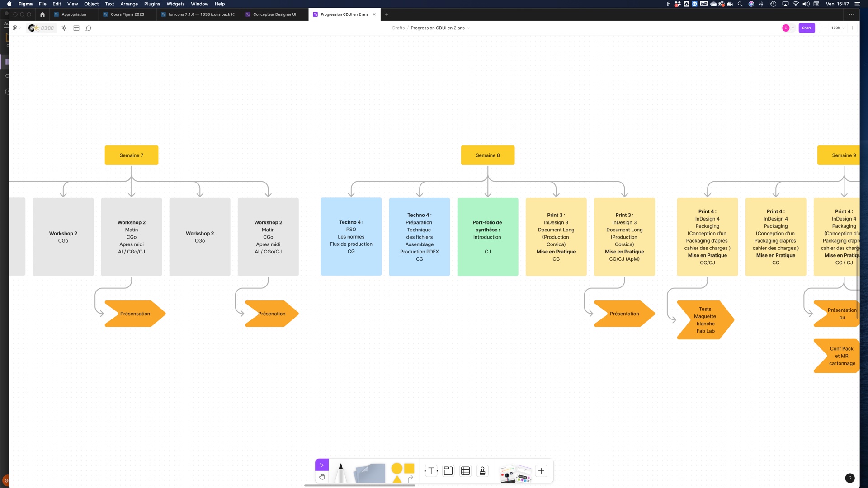
Task: Open the AI sparkle actions
Action: coord(64,28)
